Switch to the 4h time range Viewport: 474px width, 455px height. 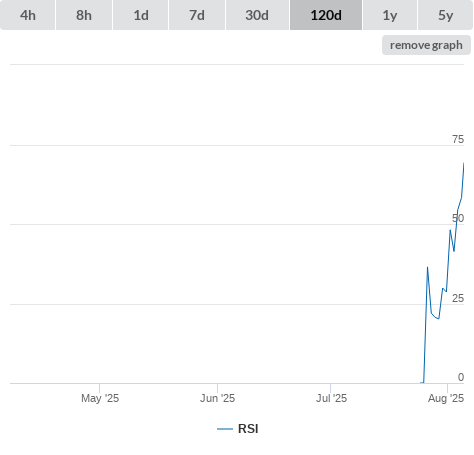[28, 15]
